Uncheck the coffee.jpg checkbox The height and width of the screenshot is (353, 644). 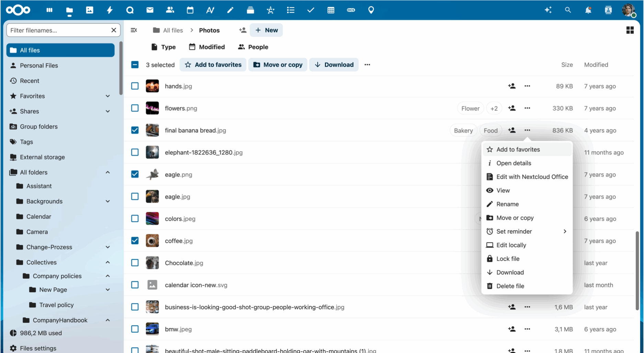(x=135, y=241)
